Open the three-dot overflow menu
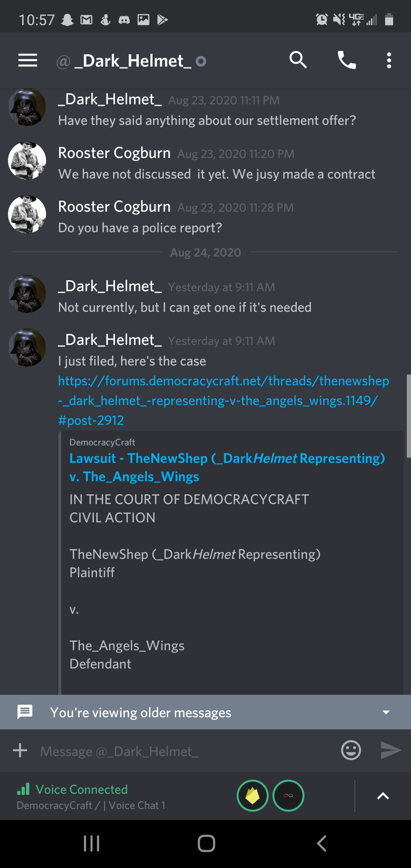 pyautogui.click(x=389, y=60)
